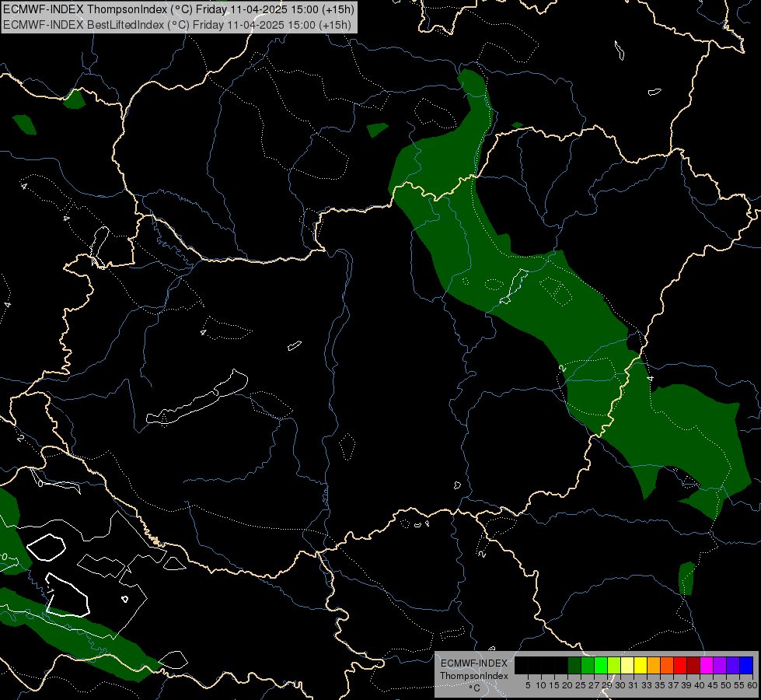This screenshot has height=700, width=761.
Task: Click the legend tick value 15
Action: pos(554,685)
